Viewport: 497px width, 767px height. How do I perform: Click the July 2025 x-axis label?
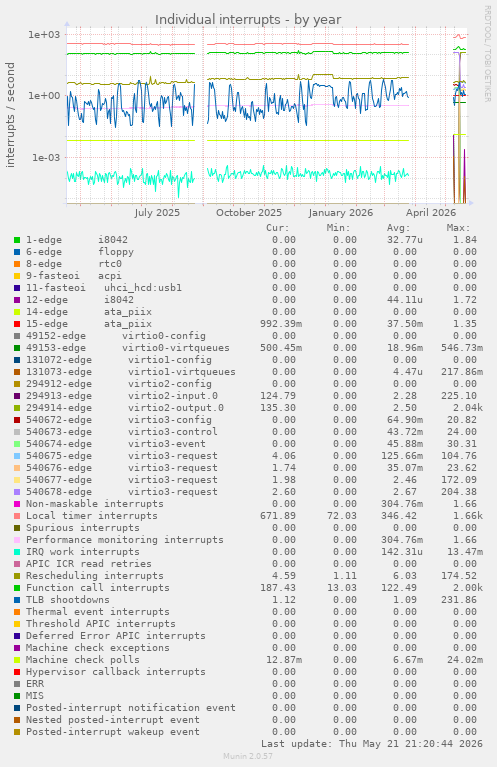coord(157,213)
